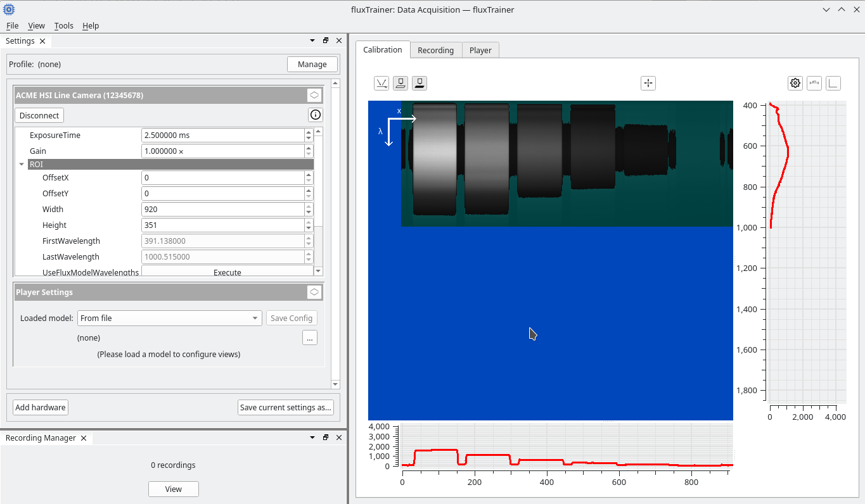
Task: Click the 'LastWavelength' row label
Action: 71,257
